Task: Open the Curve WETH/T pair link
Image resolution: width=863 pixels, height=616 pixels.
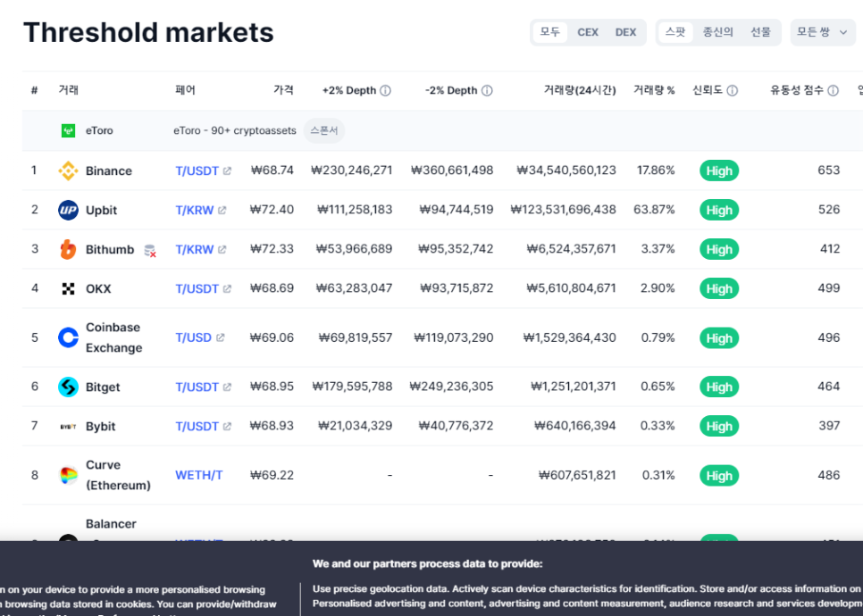Action: [198, 475]
